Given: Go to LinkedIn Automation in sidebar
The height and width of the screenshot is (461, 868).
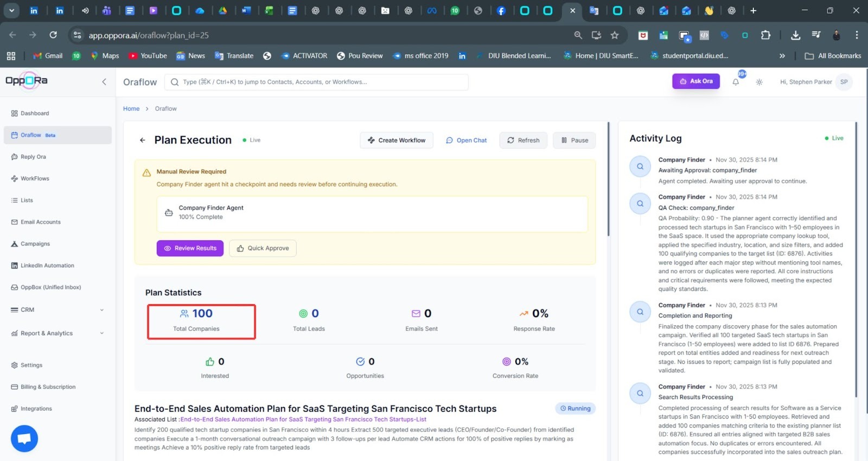Looking at the screenshot, I should tap(47, 266).
